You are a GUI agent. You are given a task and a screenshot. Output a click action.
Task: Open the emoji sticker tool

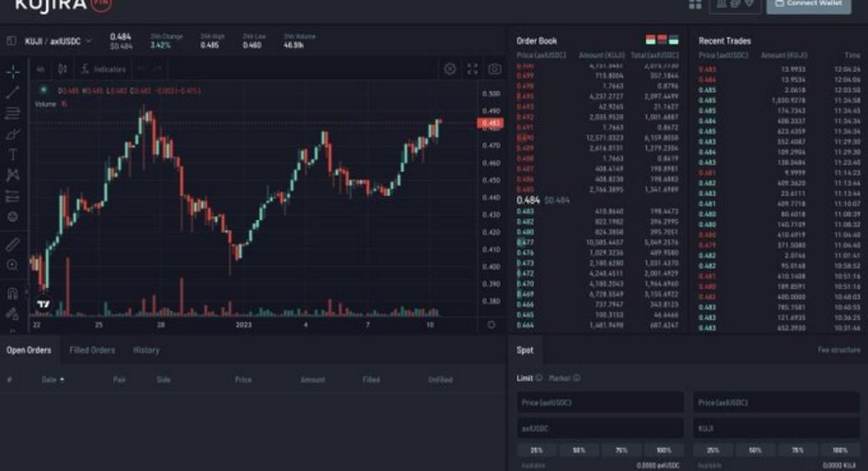click(13, 216)
